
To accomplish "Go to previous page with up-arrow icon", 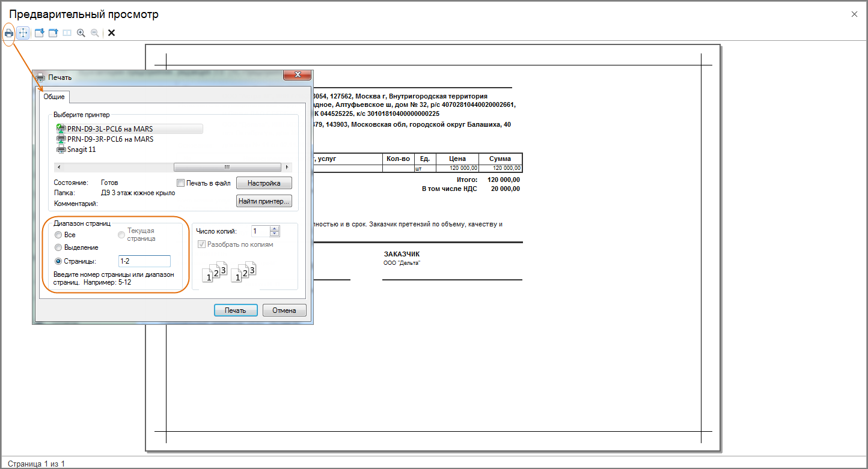I will pos(53,32).
